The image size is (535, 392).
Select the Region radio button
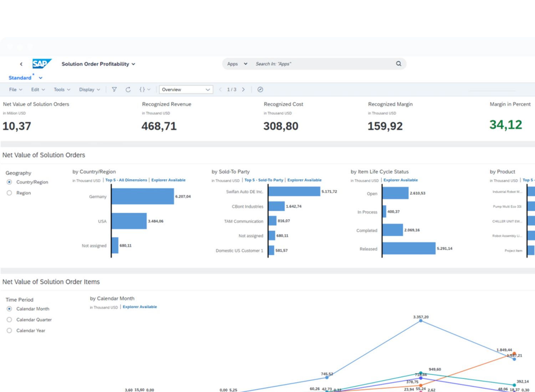[x=10, y=193]
